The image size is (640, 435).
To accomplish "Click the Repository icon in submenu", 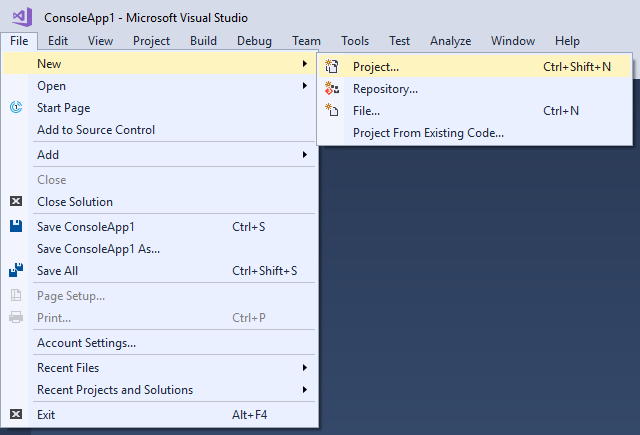I will (333, 89).
